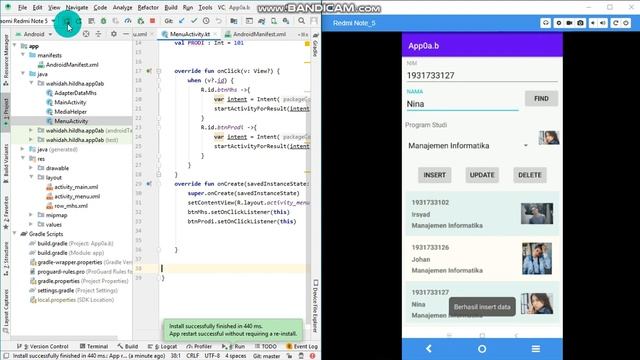
Task: Switch to AndroidManifest.xml editor tab
Action: tap(259, 34)
